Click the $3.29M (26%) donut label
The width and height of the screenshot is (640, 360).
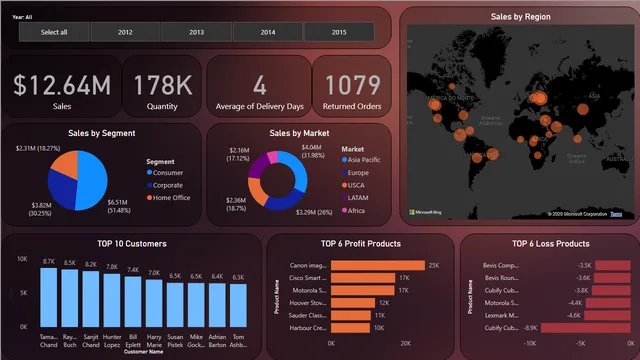tap(314, 212)
